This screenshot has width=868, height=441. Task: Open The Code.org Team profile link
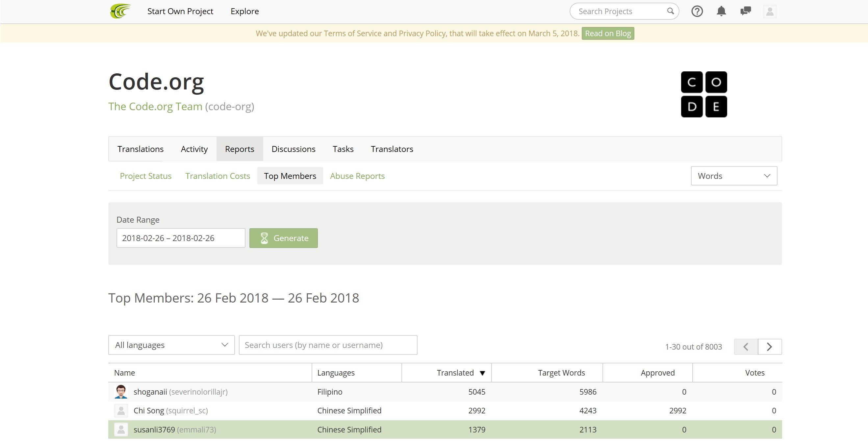pyautogui.click(x=155, y=107)
